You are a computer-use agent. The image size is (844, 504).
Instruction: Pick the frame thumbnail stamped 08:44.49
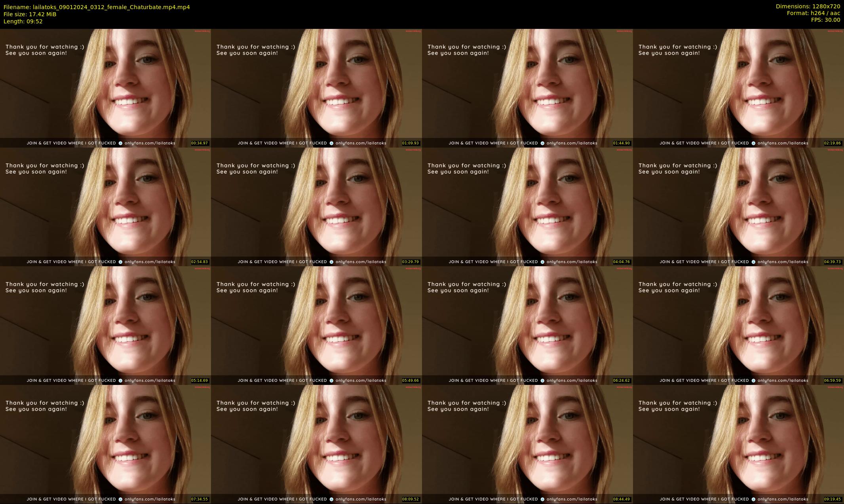pos(527,444)
